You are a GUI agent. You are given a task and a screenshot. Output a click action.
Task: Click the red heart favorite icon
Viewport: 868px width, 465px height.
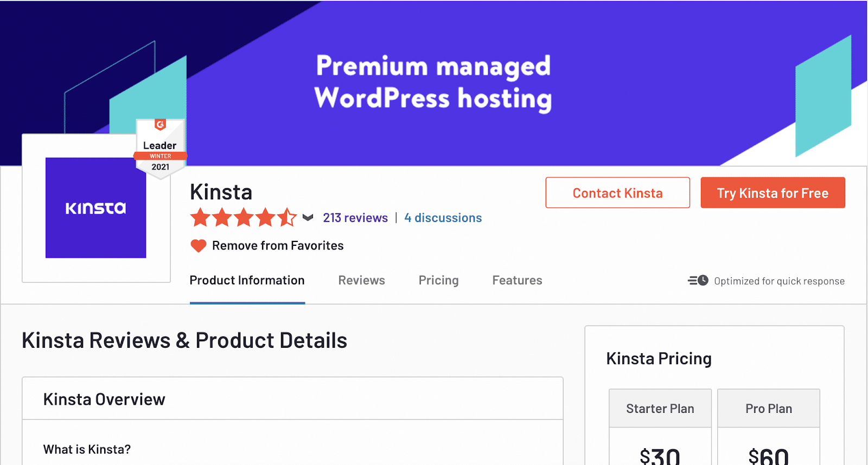[199, 246]
